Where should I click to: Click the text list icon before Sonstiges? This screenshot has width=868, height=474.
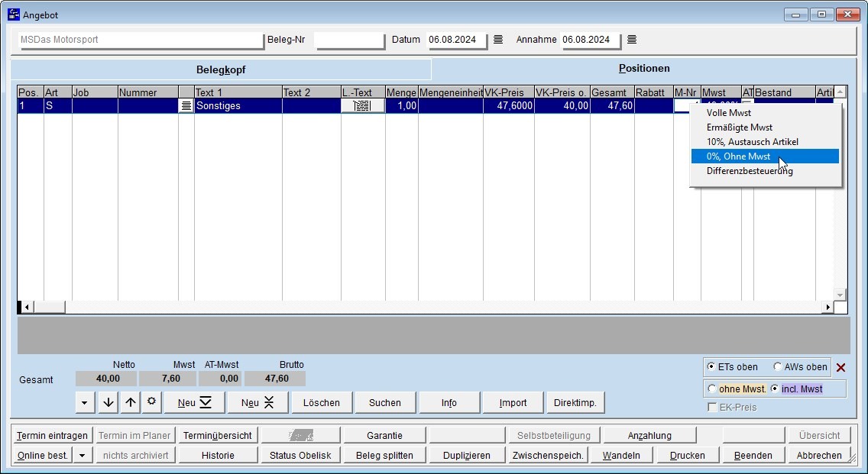click(x=186, y=105)
